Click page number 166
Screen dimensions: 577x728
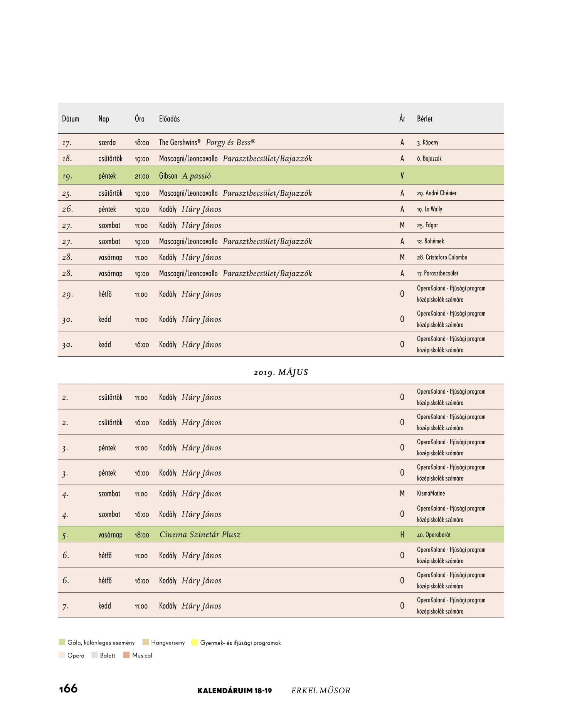(68, 689)
